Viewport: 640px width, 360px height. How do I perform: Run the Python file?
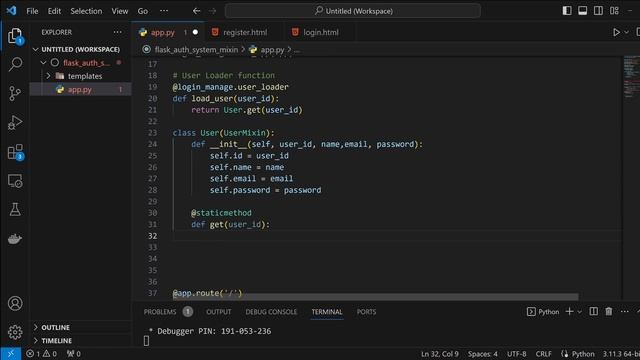coord(616,32)
